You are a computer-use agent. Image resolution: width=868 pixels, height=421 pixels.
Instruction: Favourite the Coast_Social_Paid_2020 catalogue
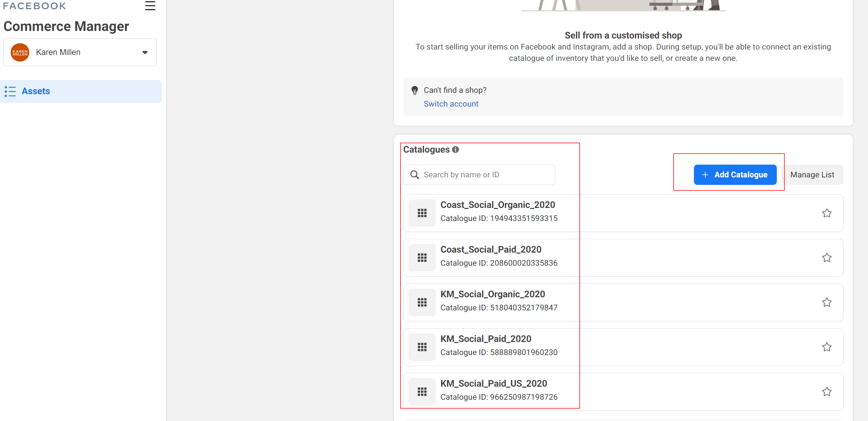pos(827,258)
